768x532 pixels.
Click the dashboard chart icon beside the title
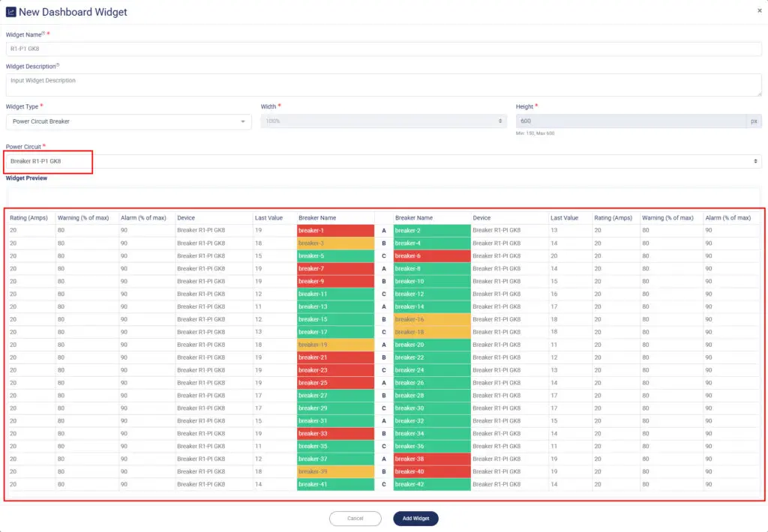click(x=11, y=12)
